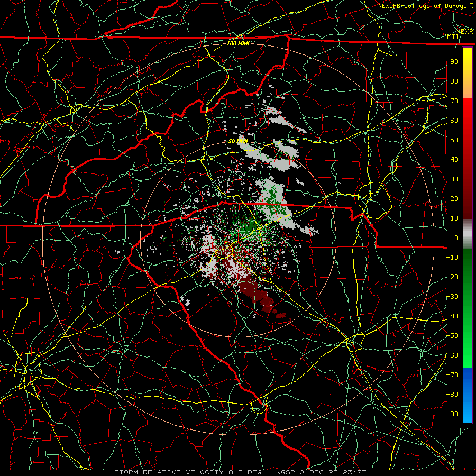Click the -90 scale value
This screenshot has height=476, width=476.
tap(452, 414)
